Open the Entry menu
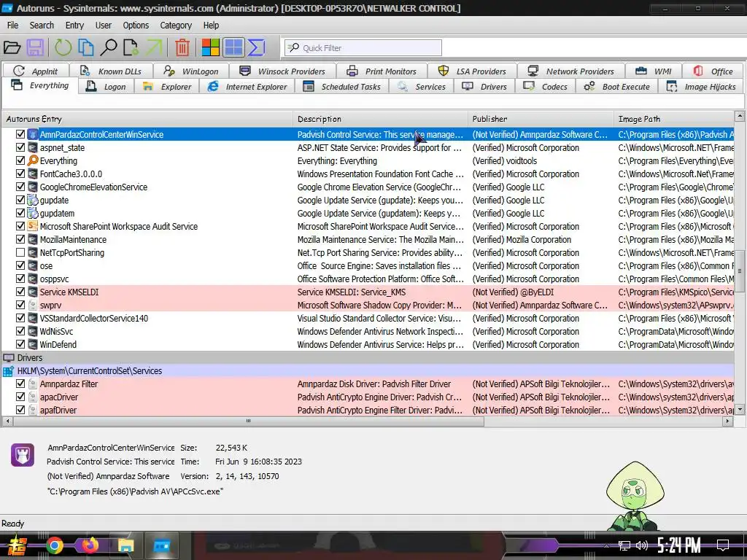This screenshot has width=747, height=560. point(74,26)
